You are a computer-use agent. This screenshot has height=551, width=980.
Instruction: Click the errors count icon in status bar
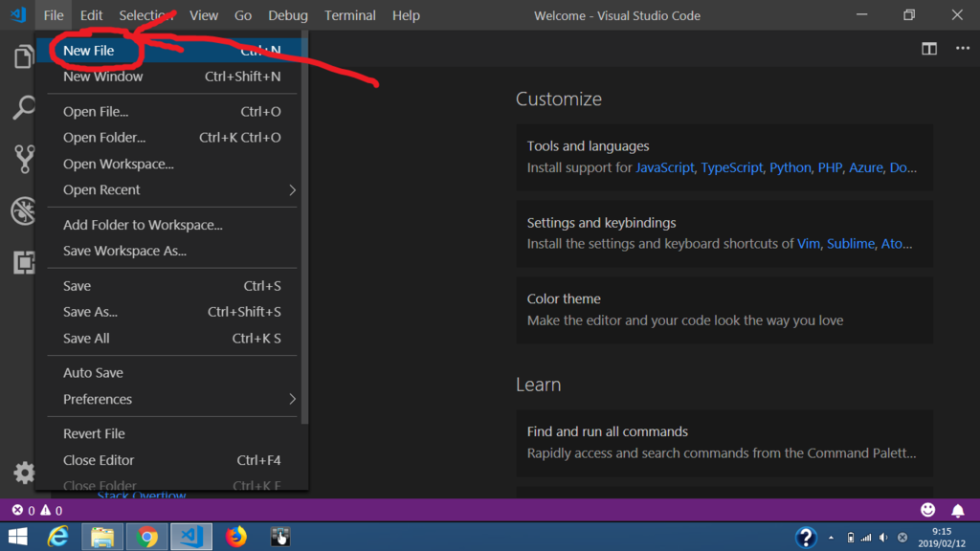click(23, 511)
